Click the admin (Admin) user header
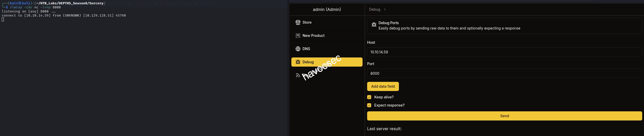This screenshot has width=644, height=136. coord(327,9)
